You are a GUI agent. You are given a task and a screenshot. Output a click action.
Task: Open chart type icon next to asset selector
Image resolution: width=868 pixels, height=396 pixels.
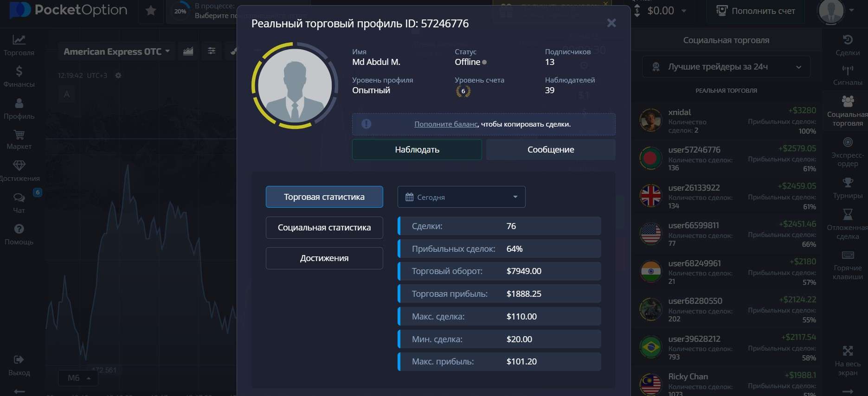point(188,51)
